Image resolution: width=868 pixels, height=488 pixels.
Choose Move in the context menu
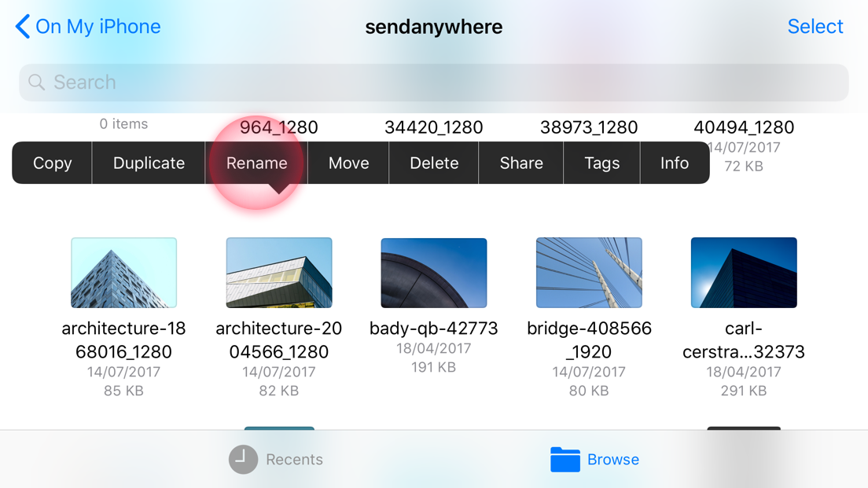(348, 163)
